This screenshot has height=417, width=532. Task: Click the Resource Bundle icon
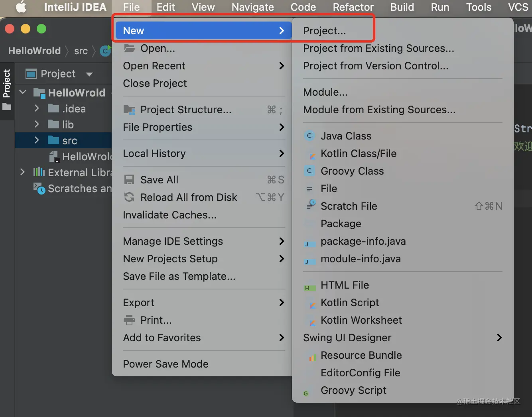[311, 356]
